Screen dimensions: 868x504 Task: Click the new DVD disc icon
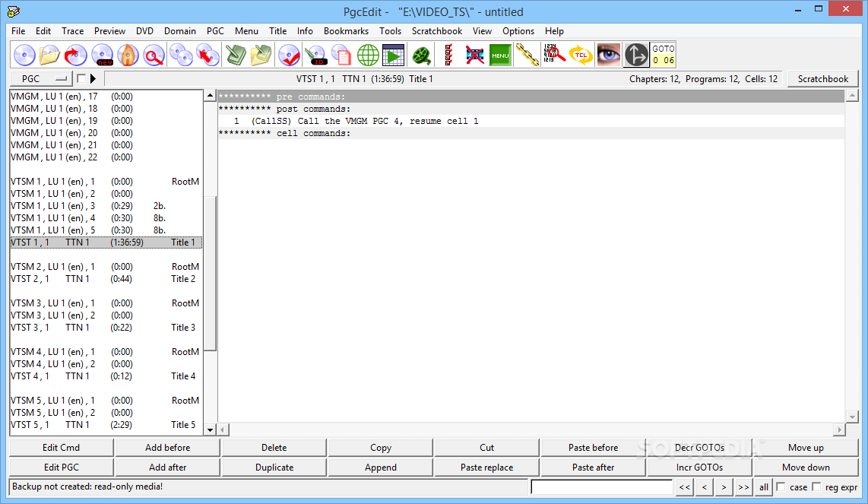tap(102, 55)
